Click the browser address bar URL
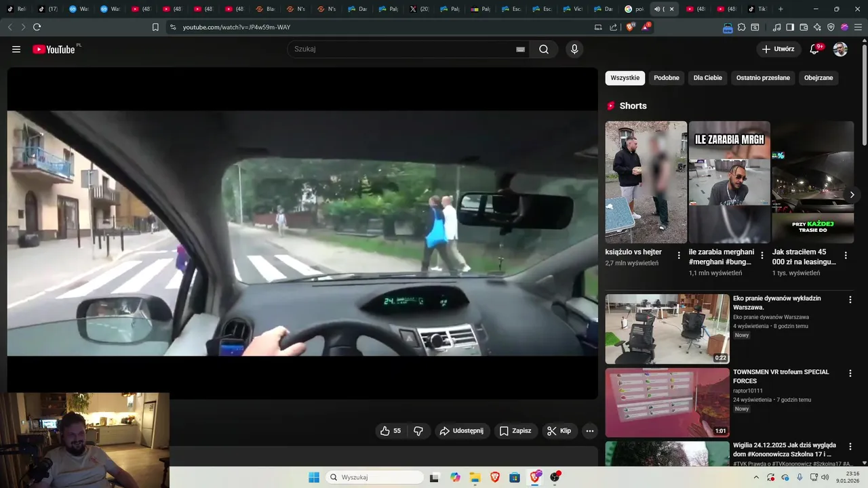This screenshot has width=868, height=488. point(237,27)
